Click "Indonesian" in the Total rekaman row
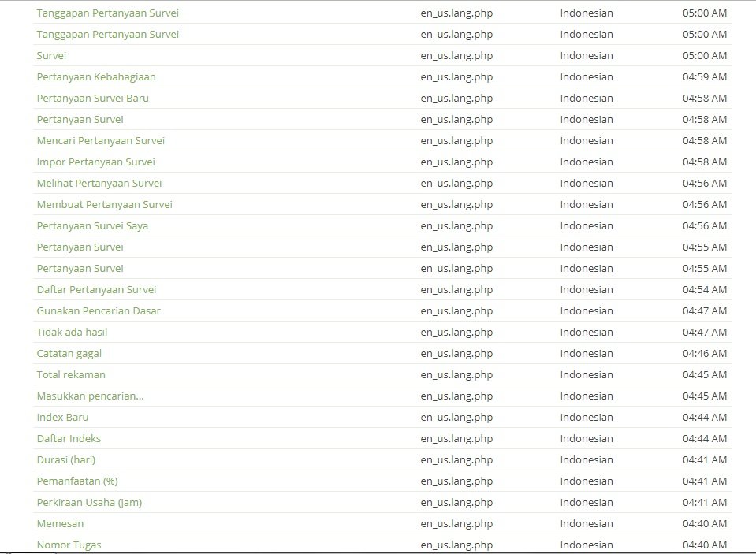Screen dimensions: 756x554 pyautogui.click(x=587, y=374)
